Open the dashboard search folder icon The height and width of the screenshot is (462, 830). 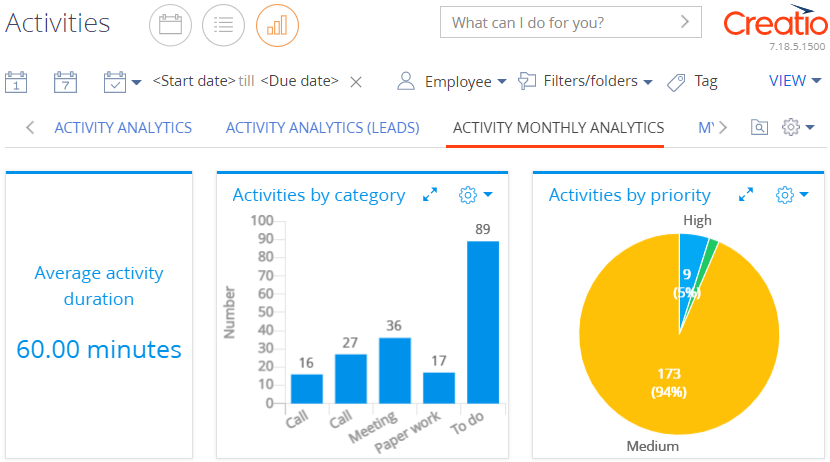click(x=759, y=128)
